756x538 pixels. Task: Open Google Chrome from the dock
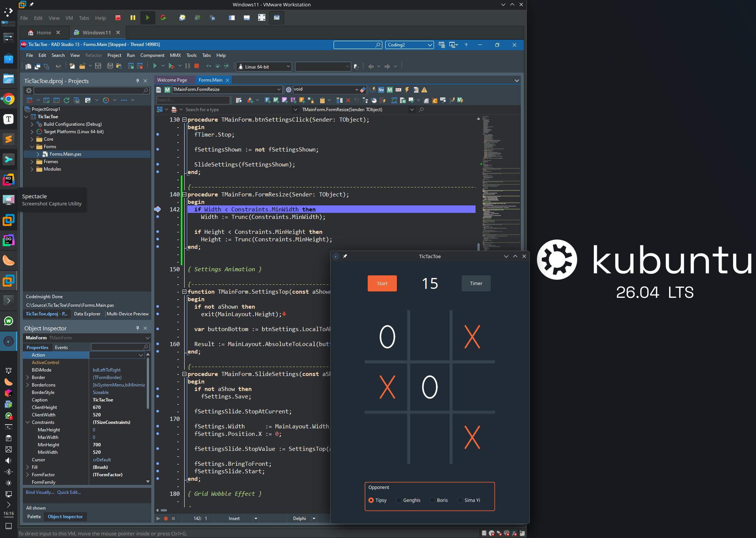click(9, 99)
